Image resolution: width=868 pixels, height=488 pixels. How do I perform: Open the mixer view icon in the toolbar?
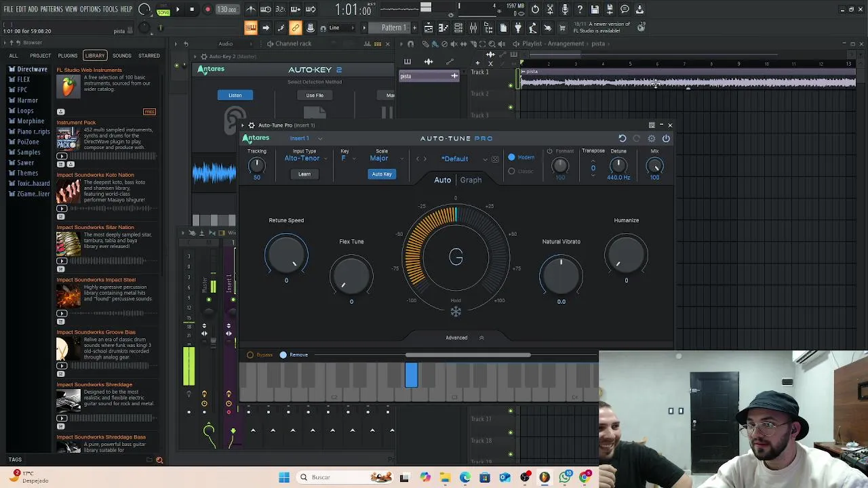point(473,28)
